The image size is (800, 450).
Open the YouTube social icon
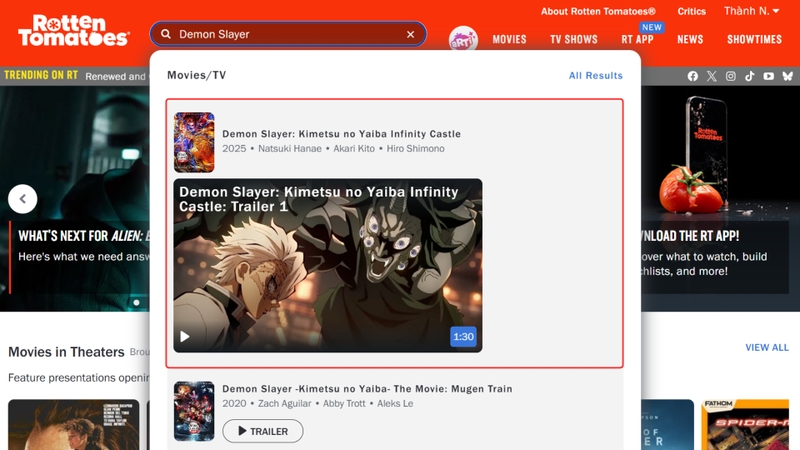click(769, 76)
